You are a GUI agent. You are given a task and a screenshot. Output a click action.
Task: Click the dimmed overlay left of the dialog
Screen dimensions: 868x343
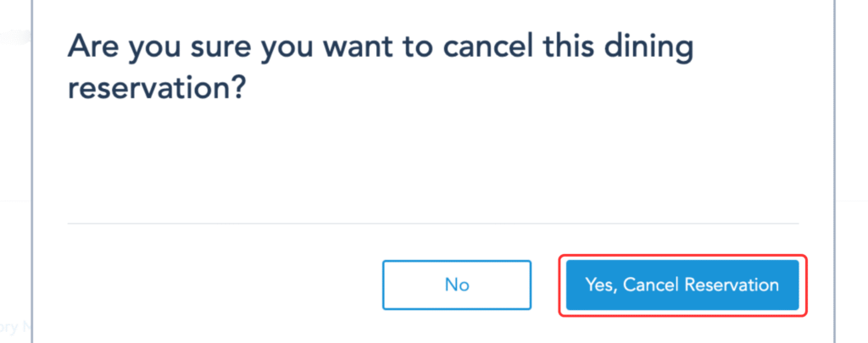(15, 166)
